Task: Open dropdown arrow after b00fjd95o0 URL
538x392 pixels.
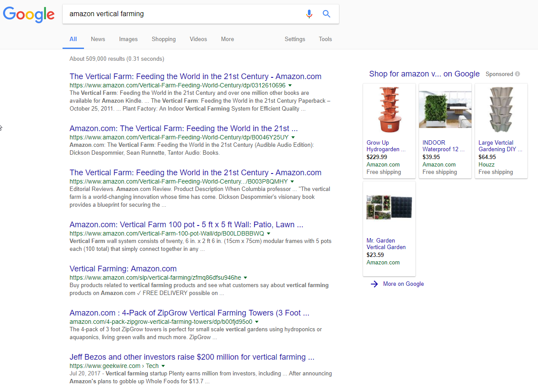Action: (257, 322)
